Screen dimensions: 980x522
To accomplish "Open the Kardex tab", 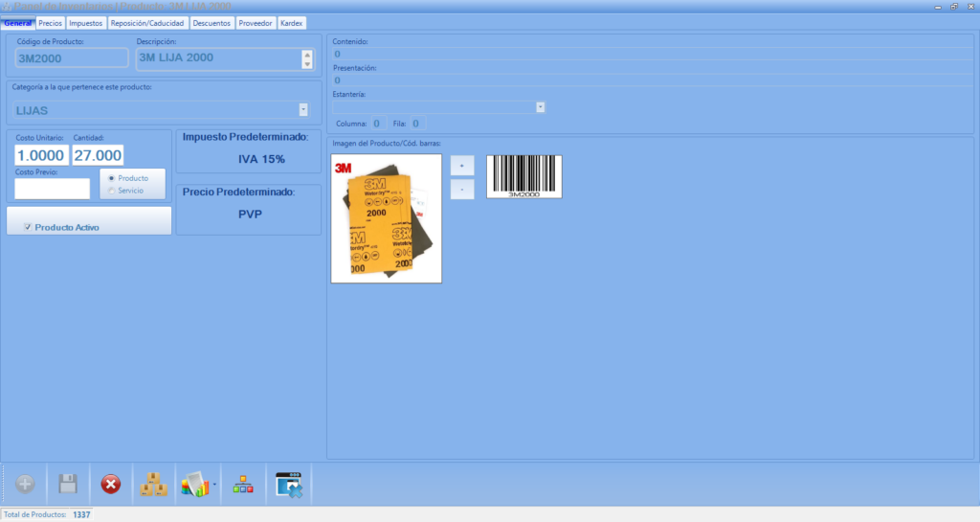I will [291, 23].
